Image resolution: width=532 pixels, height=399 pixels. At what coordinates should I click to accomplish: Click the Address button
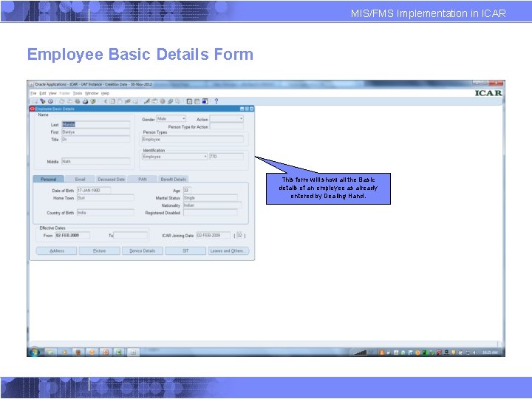coord(57,250)
